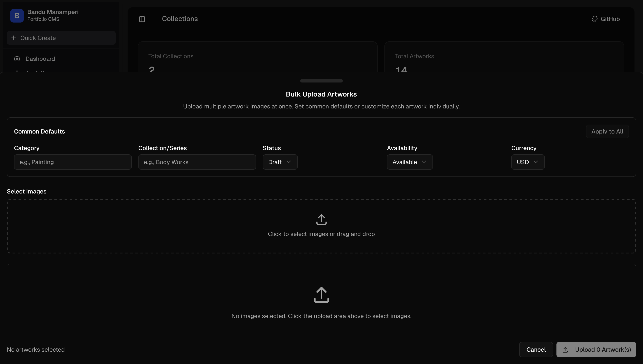Open the Status Draft dropdown
The height and width of the screenshot is (364, 643).
tap(280, 162)
